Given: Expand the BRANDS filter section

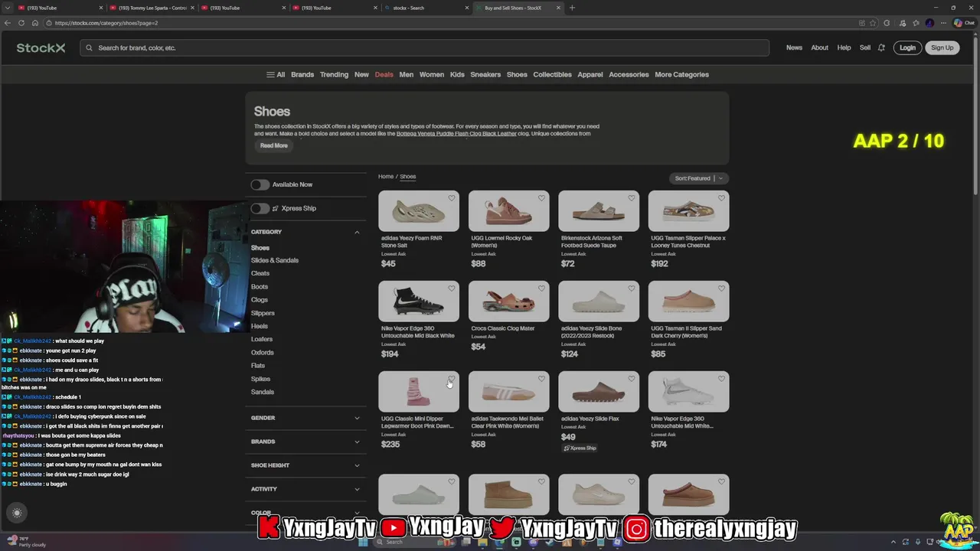Looking at the screenshot, I should 305,442.
